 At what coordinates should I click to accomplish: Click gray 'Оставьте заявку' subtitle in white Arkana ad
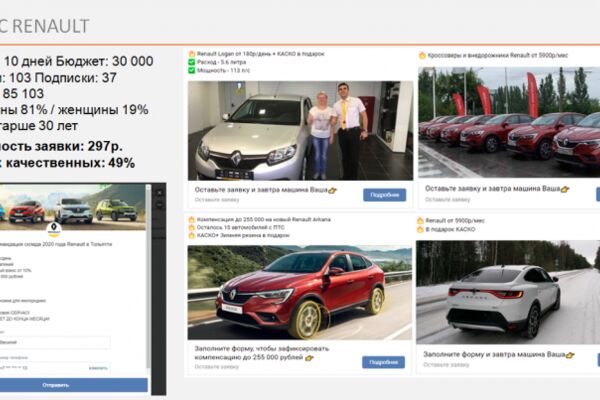click(x=446, y=365)
